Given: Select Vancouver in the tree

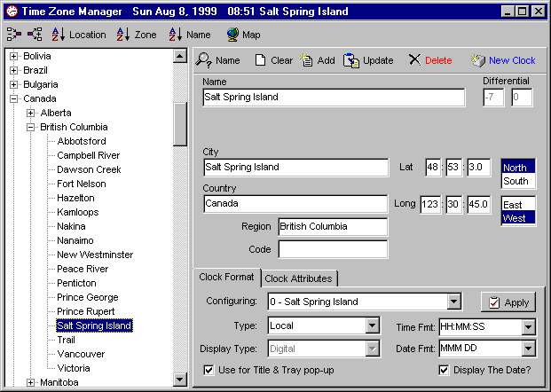Looking at the screenshot, I should click(x=81, y=354).
